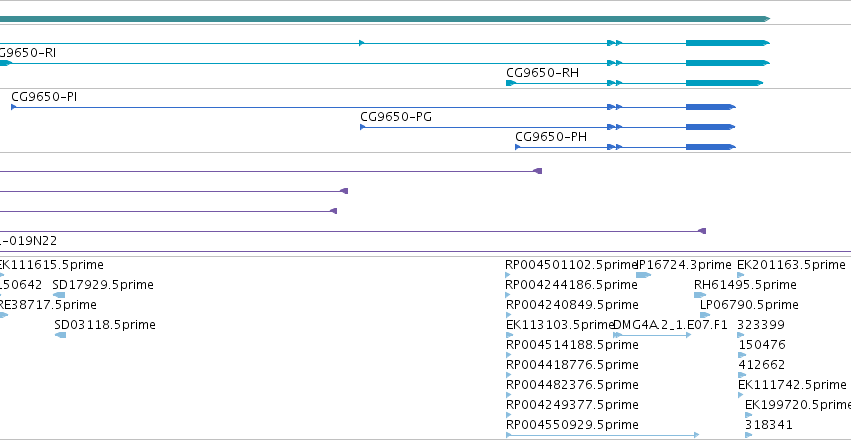
Task: Click RP004514188.5prime label
Action: pos(572,345)
